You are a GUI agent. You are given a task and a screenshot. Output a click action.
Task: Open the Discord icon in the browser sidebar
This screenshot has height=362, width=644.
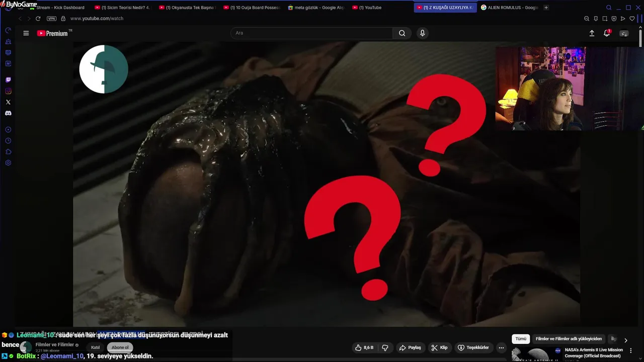click(x=8, y=113)
